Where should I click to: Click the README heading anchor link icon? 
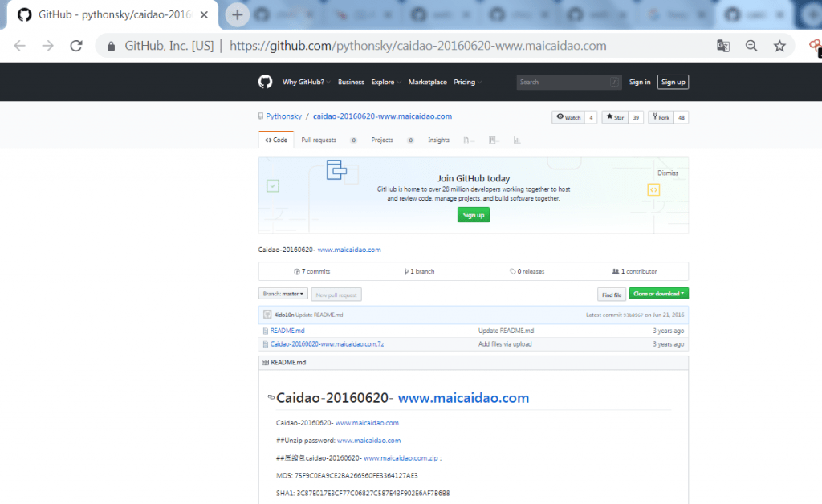click(x=271, y=397)
